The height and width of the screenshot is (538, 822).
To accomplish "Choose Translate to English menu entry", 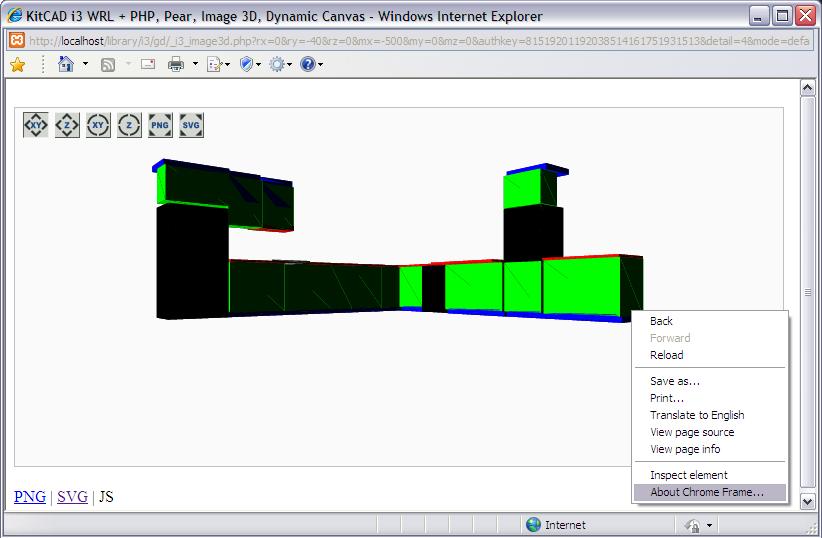I will tap(710, 415).
